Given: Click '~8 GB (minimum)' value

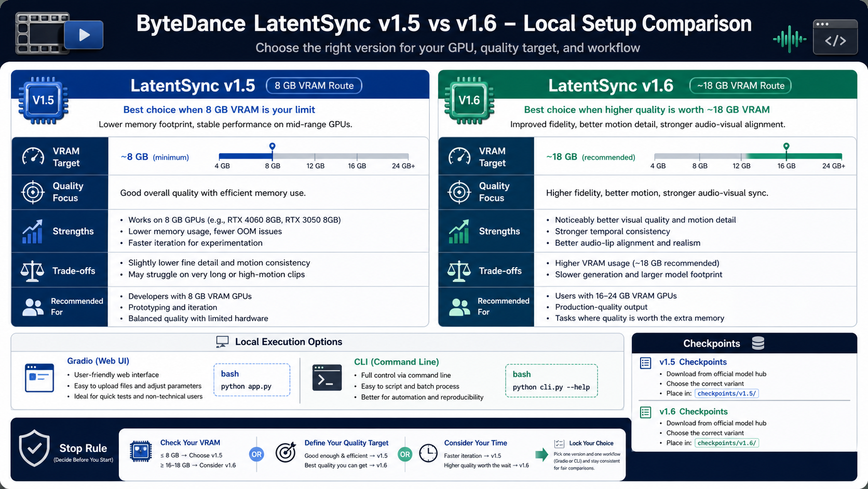Looking at the screenshot, I should click(155, 157).
